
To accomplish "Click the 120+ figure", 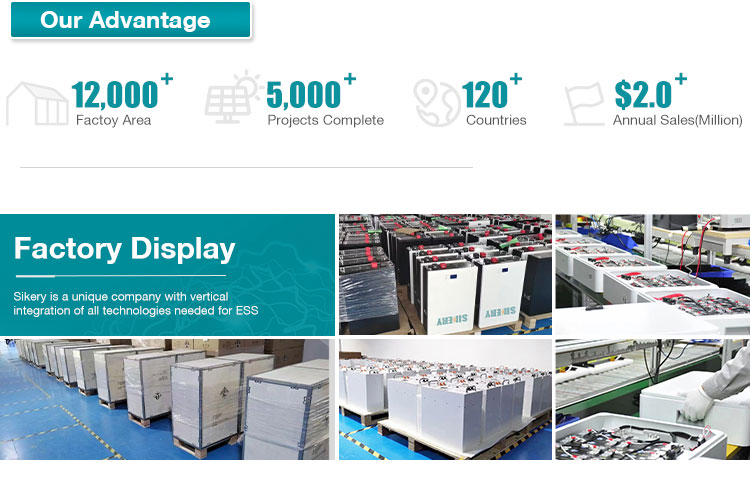I will point(491,91).
